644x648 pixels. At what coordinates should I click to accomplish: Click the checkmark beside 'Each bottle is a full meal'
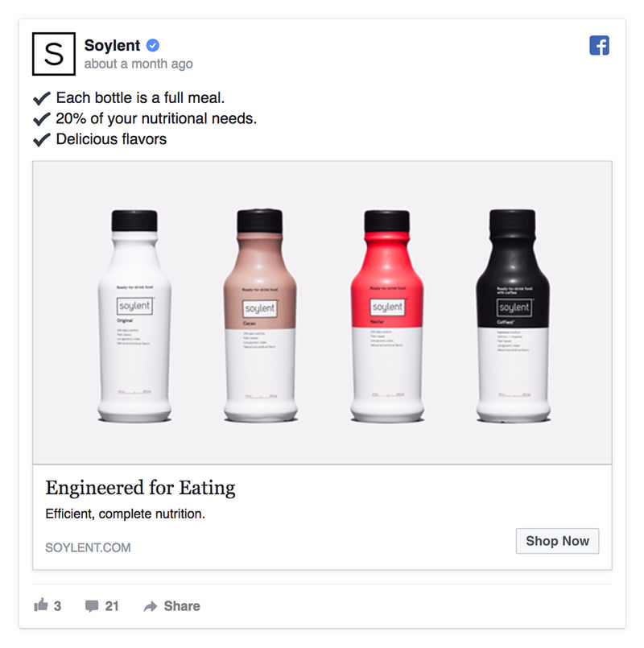[42, 98]
